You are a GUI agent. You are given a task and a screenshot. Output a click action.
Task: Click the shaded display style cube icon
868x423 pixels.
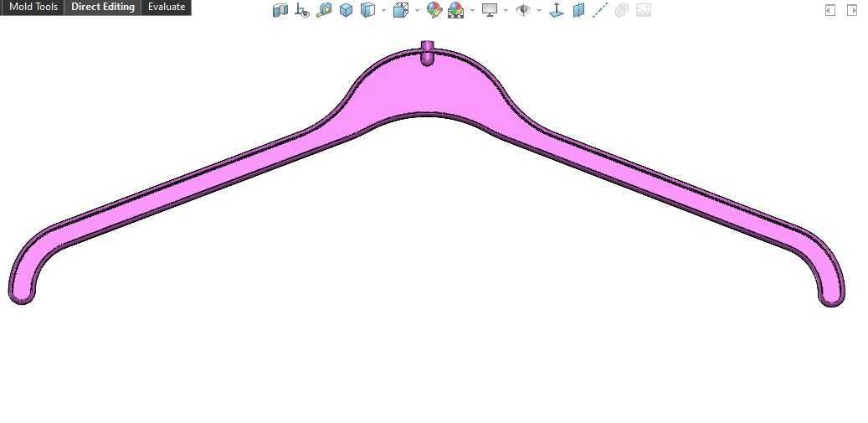point(367,10)
